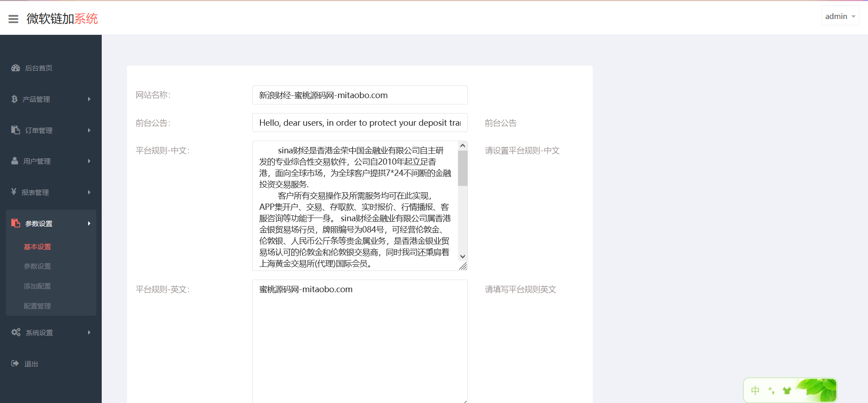Click the yen icon beside 报表管理
The width and height of the screenshot is (868, 403).
[14, 192]
